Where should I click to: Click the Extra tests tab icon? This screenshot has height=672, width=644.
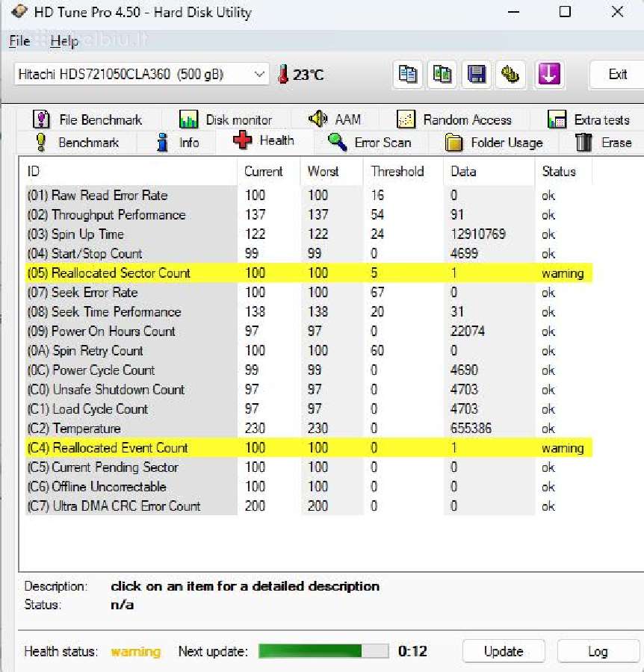557,119
